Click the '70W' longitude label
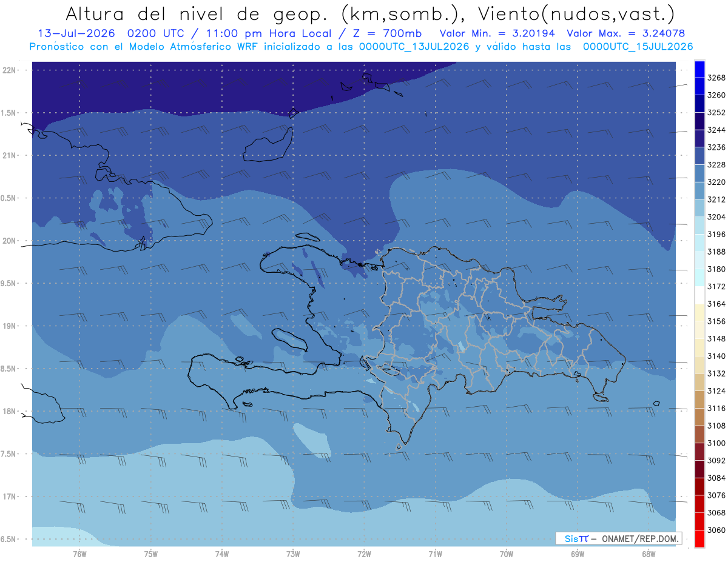The image size is (728, 562). [507, 554]
